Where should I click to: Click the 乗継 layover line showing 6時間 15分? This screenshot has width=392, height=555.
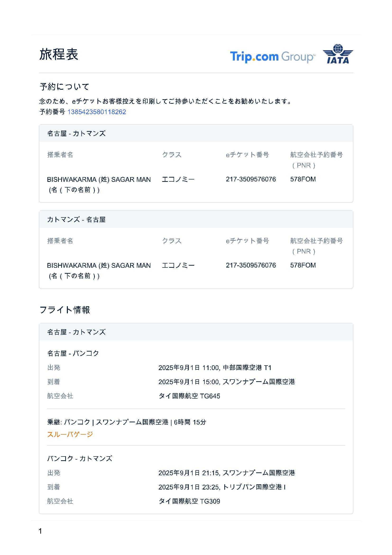[127, 422]
